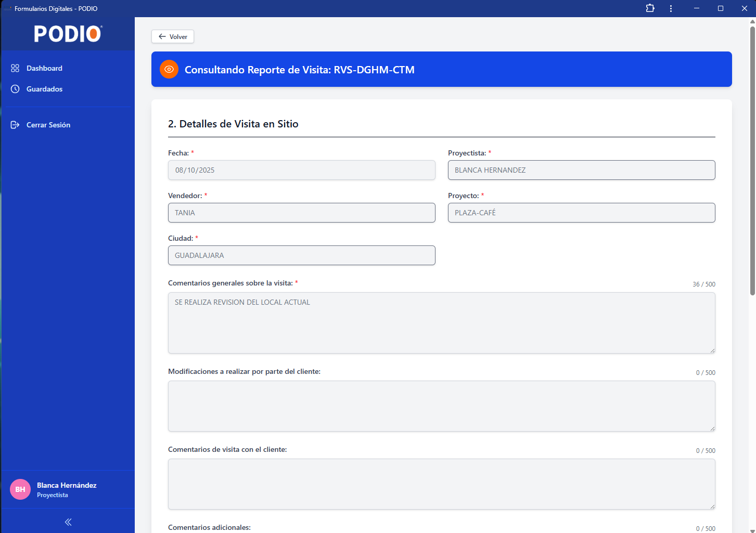Open the three-dot menu in title bar

click(671, 8)
